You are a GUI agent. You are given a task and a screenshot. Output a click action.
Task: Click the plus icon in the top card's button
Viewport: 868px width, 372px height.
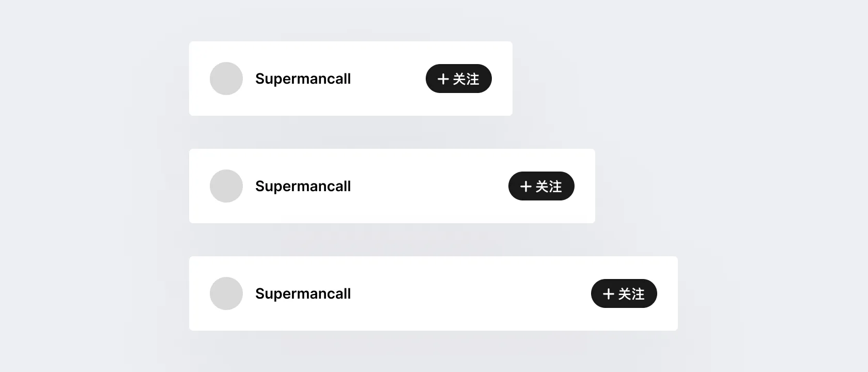pyautogui.click(x=443, y=79)
